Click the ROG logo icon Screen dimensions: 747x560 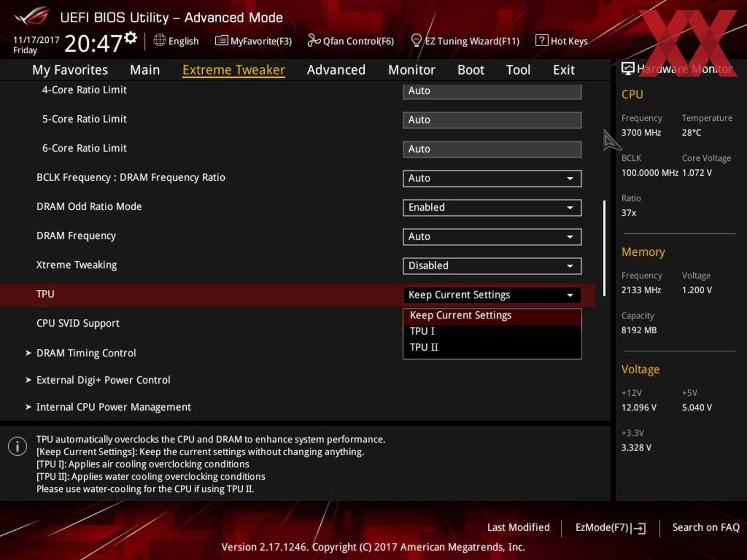tap(32, 16)
